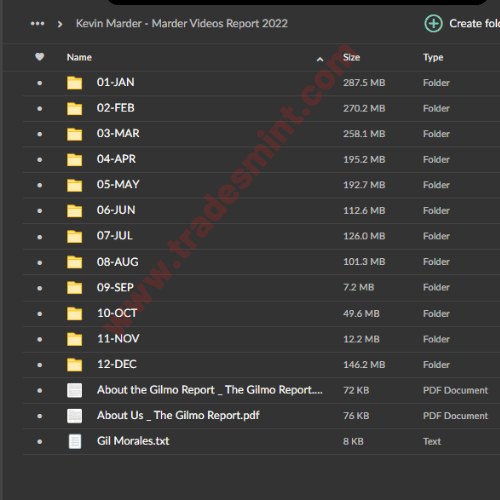Click the 10-OCT folder icon

(74, 313)
